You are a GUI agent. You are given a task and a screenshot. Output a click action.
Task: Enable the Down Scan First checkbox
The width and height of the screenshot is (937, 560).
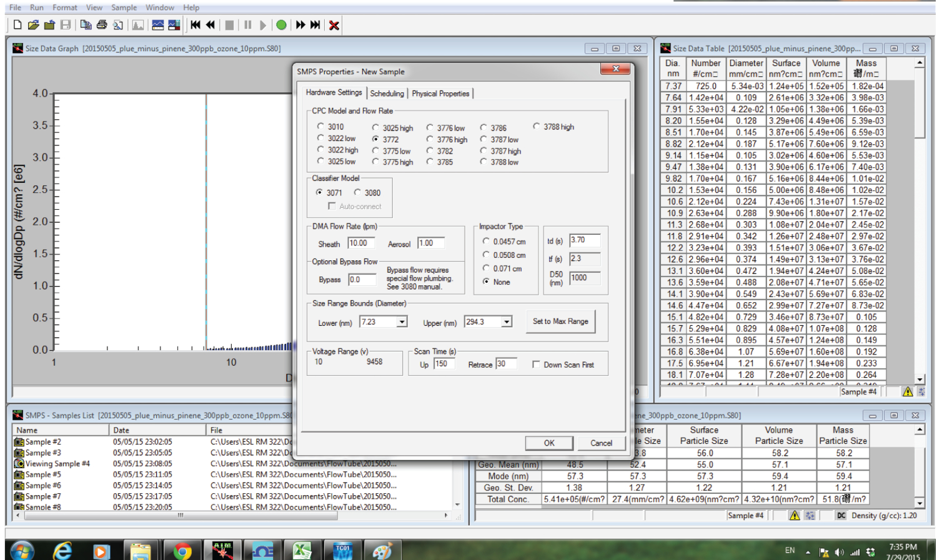tap(536, 365)
